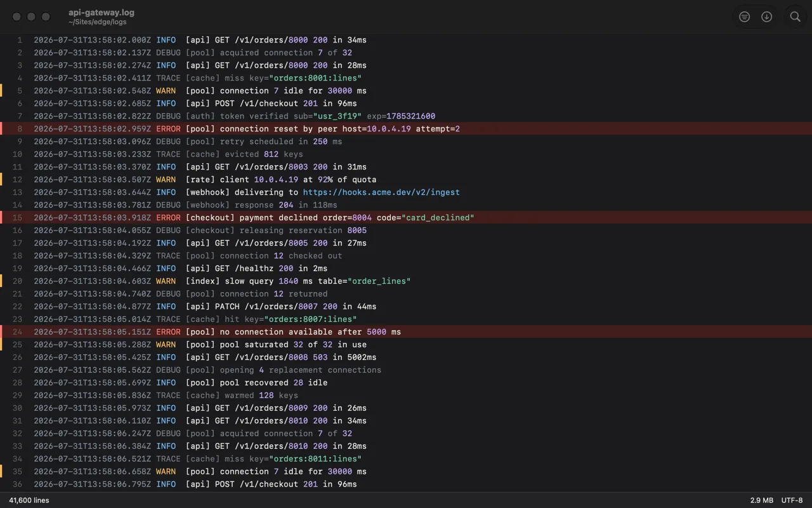Select line 26 GET /v1/orders/8008 503 entry

click(x=406, y=358)
